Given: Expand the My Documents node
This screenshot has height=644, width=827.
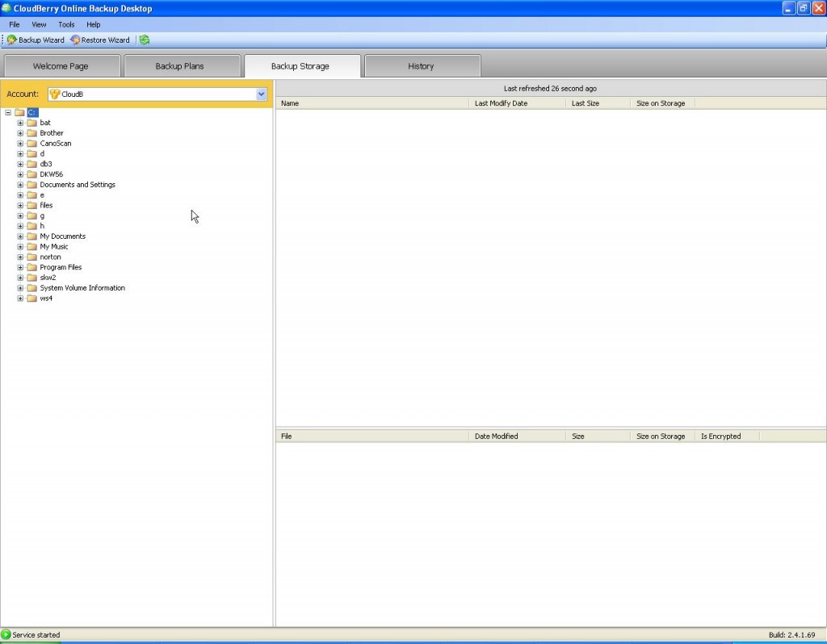Looking at the screenshot, I should click(x=20, y=236).
